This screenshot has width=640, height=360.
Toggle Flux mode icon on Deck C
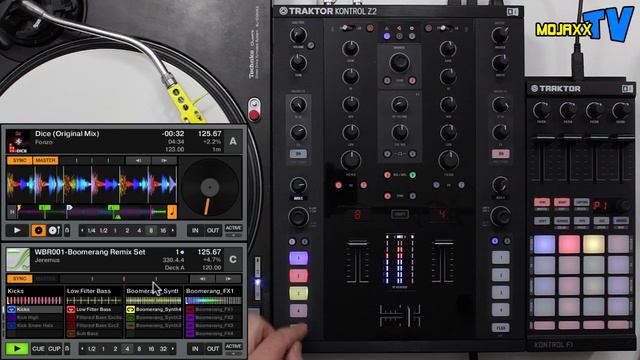pyautogui.click(x=67, y=349)
